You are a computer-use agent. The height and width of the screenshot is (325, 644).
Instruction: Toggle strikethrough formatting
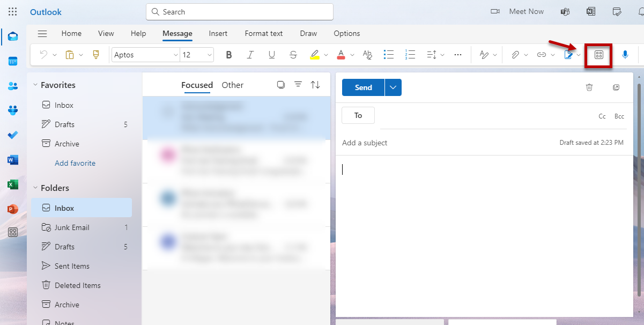293,55
